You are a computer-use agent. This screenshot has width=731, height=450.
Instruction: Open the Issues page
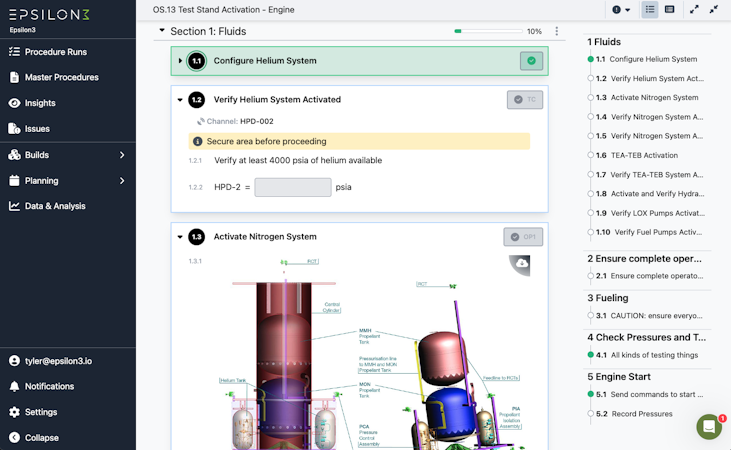pos(37,129)
